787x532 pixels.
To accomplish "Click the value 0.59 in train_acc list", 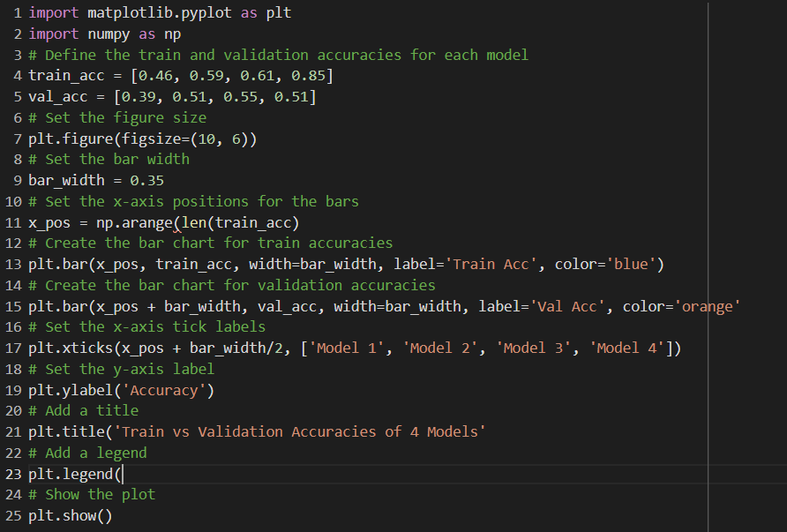I will pyautogui.click(x=206, y=76).
